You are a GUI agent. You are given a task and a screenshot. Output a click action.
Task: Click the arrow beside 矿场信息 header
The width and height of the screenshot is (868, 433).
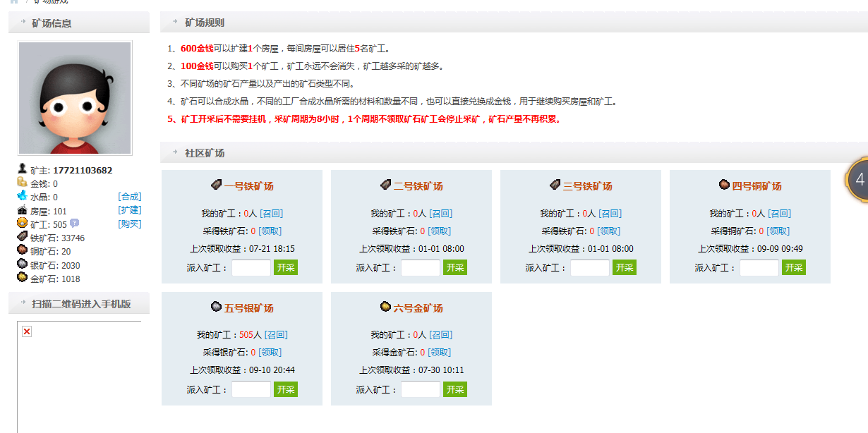23,23
